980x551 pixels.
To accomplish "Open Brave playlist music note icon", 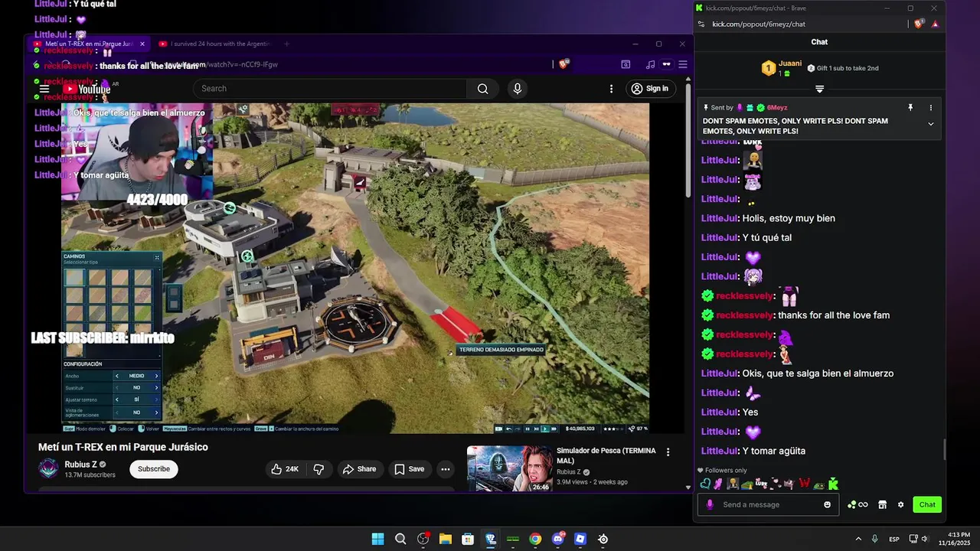I will 650,64.
